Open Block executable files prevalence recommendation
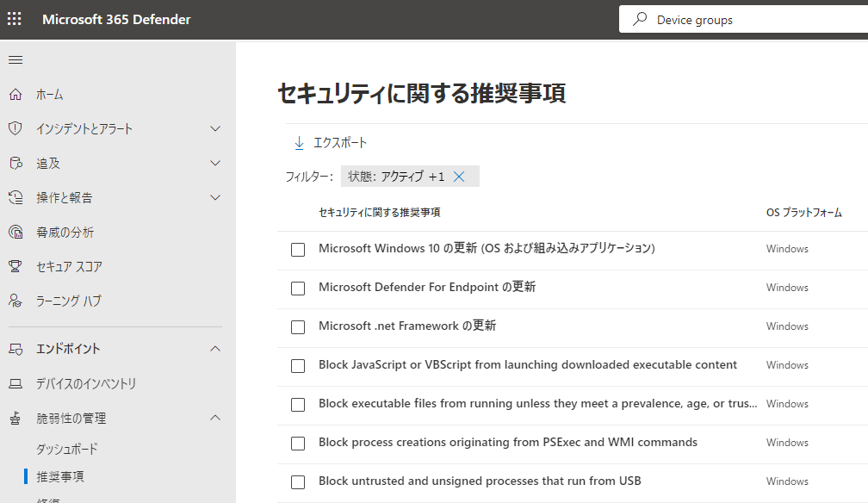The height and width of the screenshot is (503, 868). click(537, 403)
